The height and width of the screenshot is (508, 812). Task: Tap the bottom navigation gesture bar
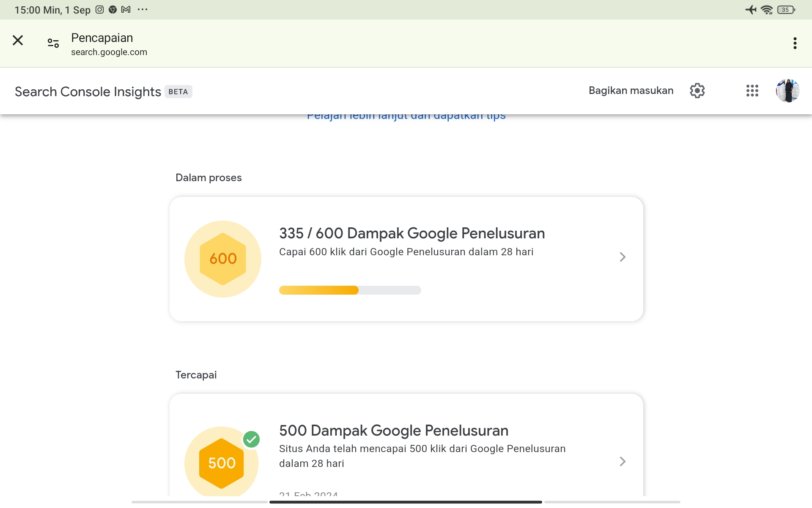pos(406,502)
